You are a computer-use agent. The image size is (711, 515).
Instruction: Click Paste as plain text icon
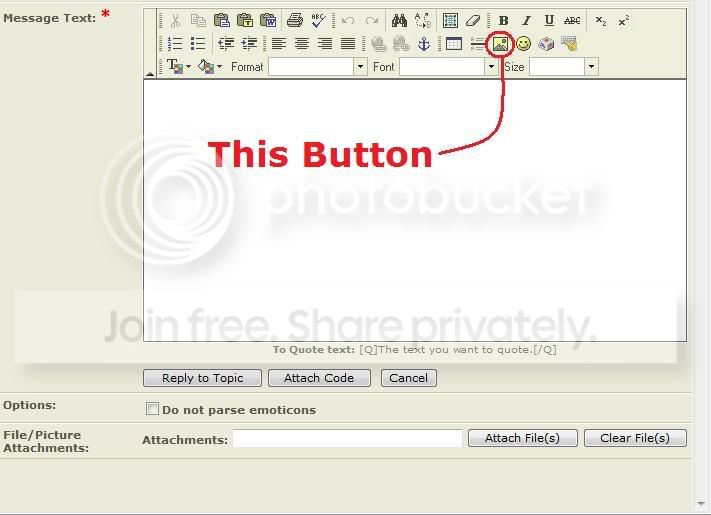coord(245,20)
